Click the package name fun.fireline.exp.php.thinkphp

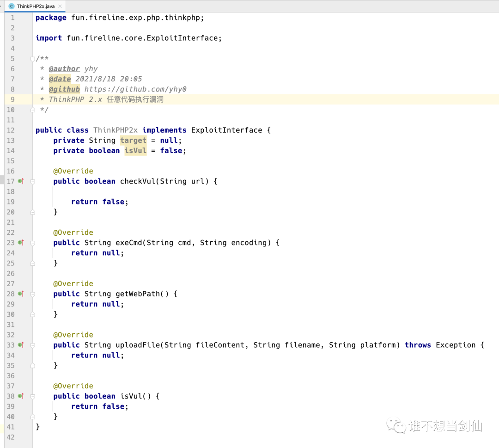tap(135, 18)
